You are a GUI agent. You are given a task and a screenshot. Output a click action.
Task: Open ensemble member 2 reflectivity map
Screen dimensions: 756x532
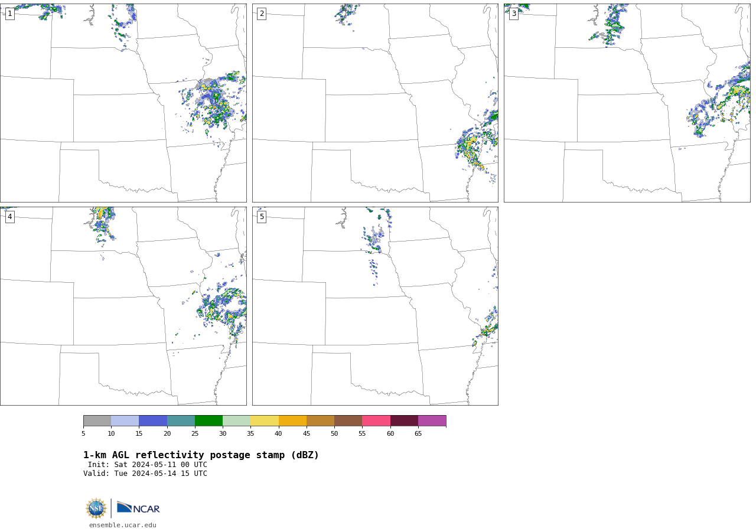[x=375, y=103]
